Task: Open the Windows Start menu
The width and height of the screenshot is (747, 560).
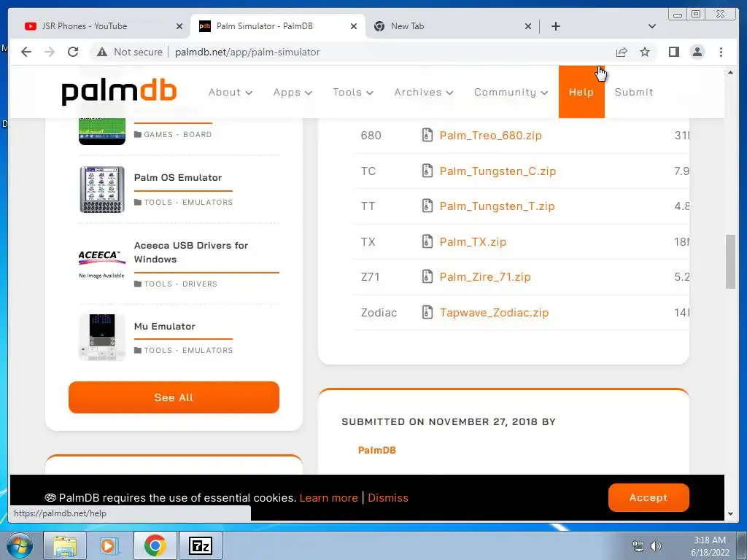Action: pos(20,545)
